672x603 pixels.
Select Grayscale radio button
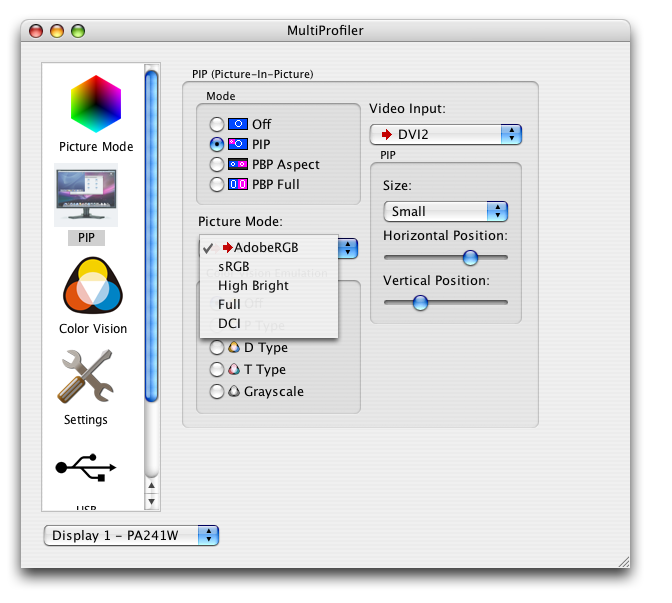217,391
